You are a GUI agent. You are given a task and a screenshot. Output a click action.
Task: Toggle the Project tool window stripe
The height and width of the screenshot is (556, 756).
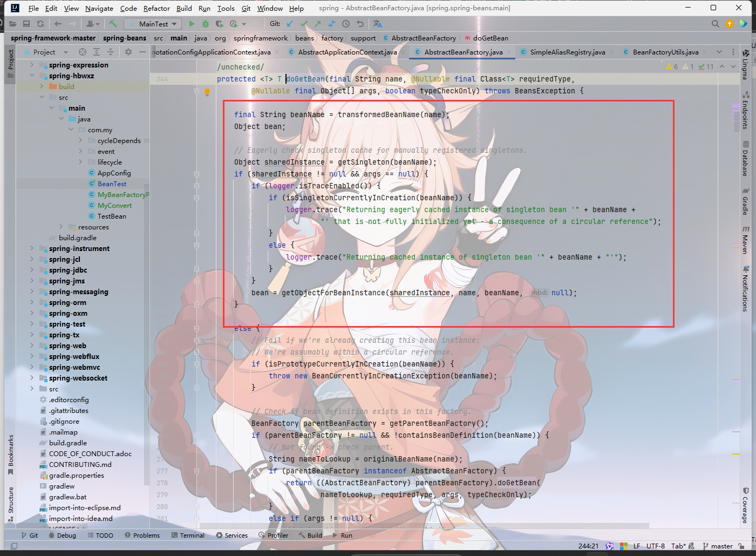pos(10,64)
